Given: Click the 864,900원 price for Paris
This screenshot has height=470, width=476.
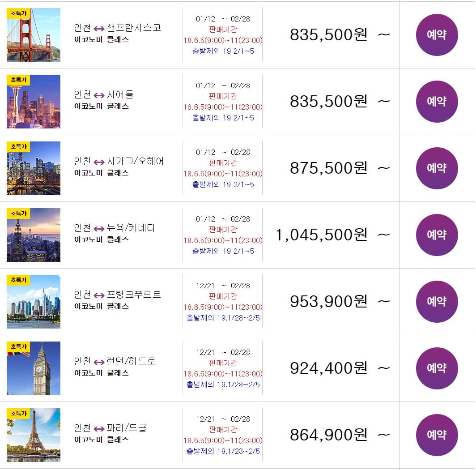Looking at the screenshot, I should click(x=328, y=435).
